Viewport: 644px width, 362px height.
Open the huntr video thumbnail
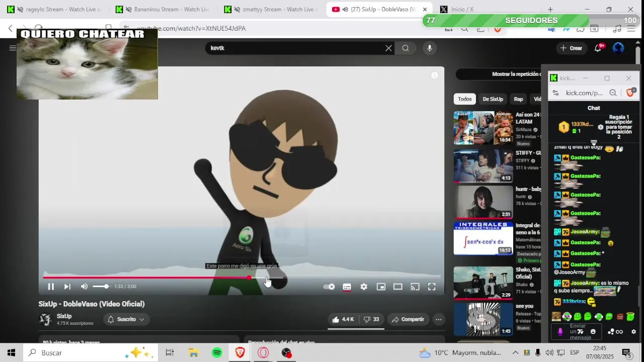click(x=483, y=202)
